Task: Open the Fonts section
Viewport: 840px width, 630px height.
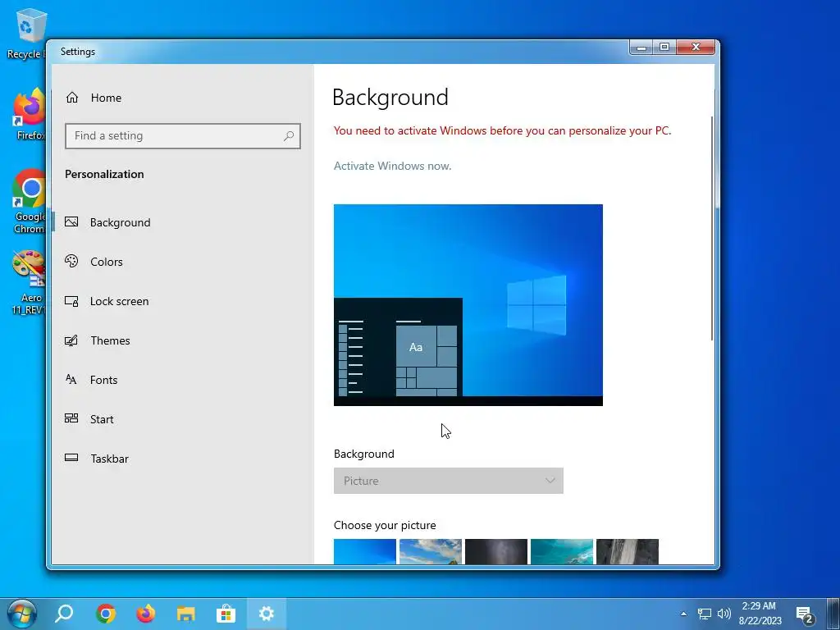Action: (x=103, y=380)
